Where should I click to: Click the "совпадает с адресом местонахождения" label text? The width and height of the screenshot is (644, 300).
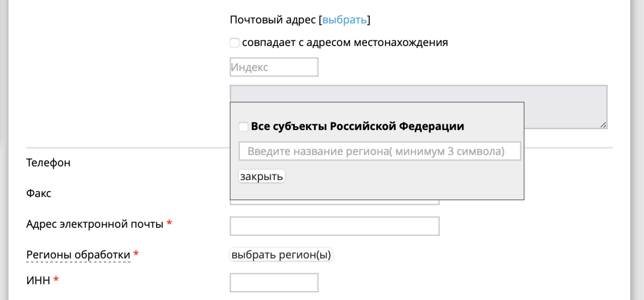point(345,43)
